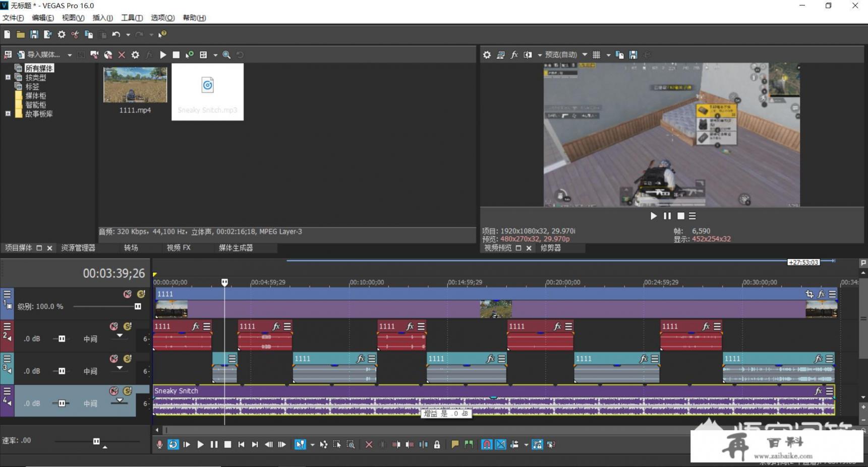Screen dimensions: 868x467
Task: Open a project with the folder icon
Action: click(21, 34)
